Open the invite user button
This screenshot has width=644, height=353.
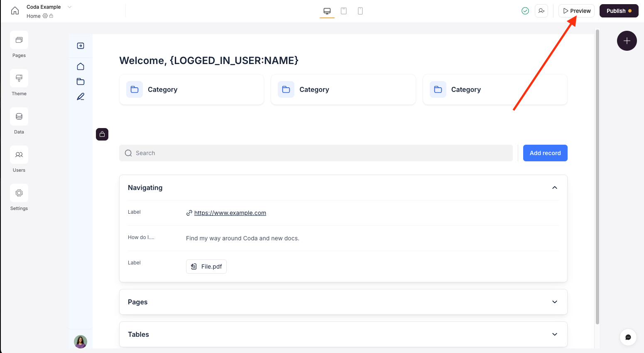(541, 11)
